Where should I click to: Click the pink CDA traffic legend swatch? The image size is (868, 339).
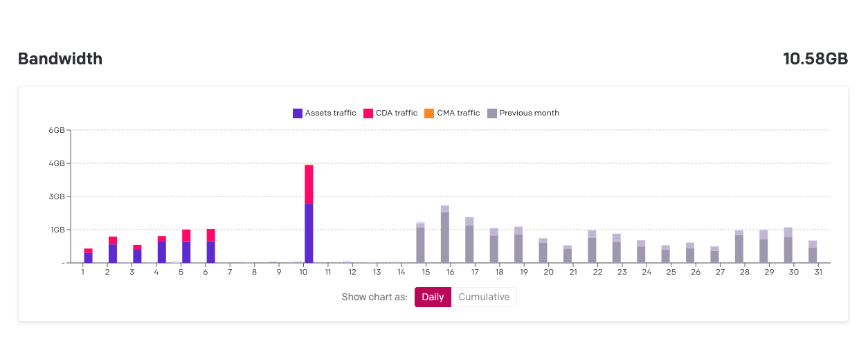point(369,113)
